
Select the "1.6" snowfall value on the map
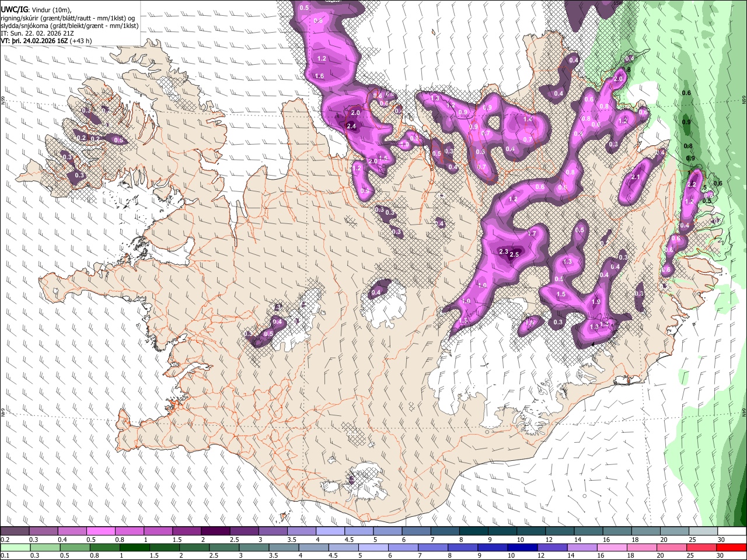319,76
